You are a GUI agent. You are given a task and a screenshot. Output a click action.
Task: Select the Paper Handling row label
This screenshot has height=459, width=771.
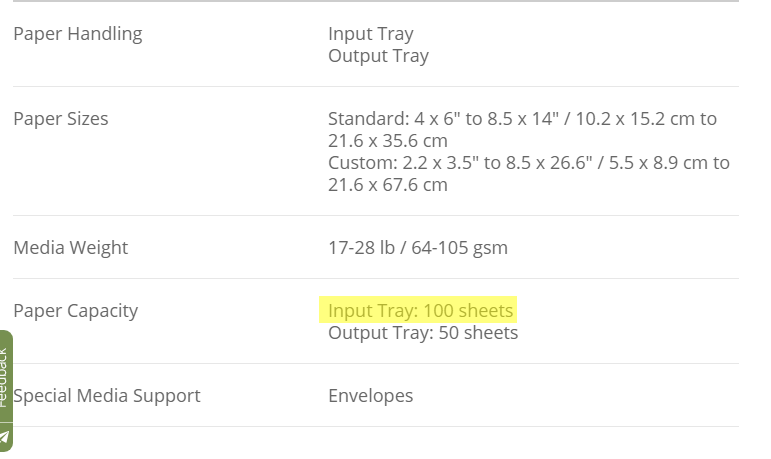point(78,34)
